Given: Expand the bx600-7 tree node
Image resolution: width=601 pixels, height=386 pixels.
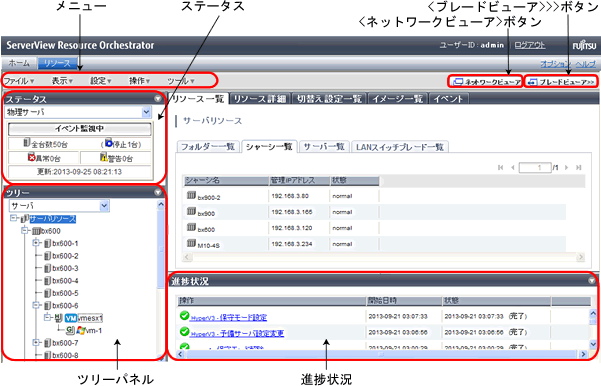Looking at the screenshot, I should coord(36,343).
